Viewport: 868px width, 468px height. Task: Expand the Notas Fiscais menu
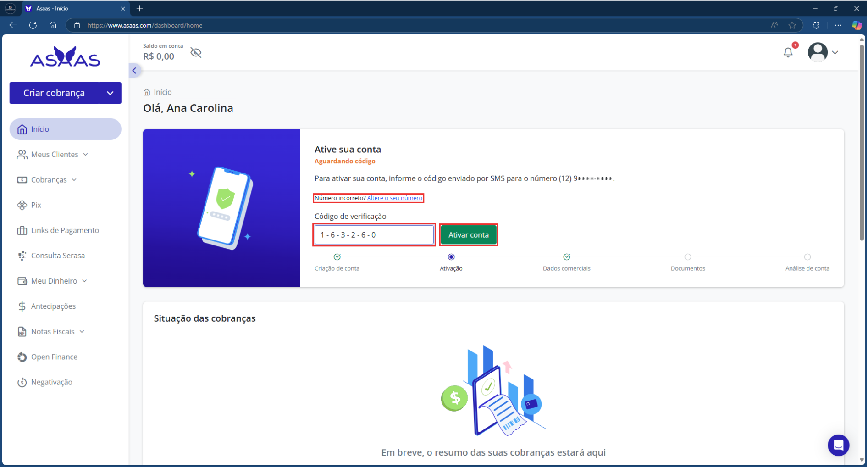(x=53, y=332)
